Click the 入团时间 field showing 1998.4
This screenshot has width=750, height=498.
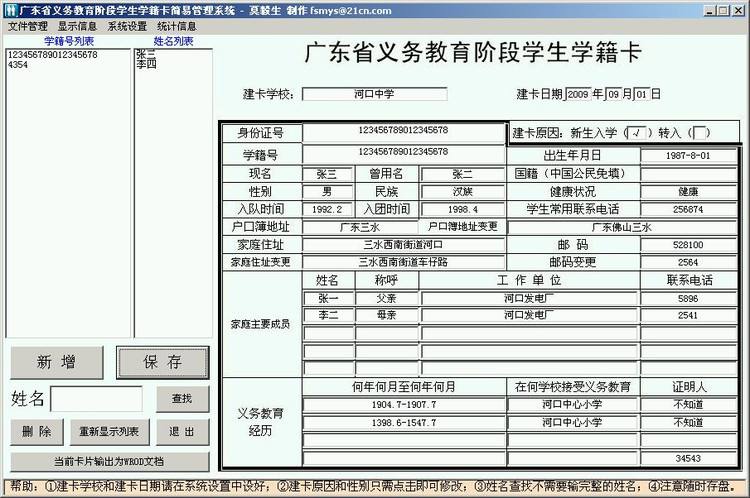(463, 210)
